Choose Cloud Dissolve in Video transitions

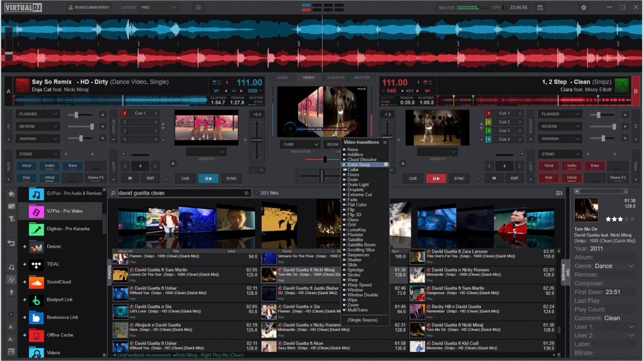(x=362, y=159)
